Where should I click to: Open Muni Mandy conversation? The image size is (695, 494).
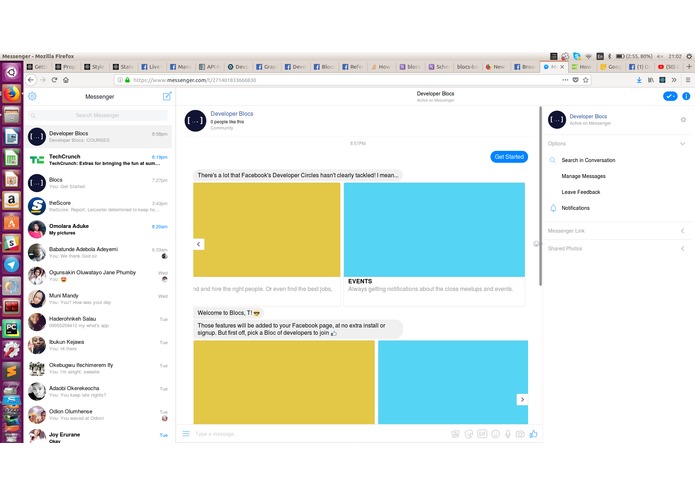click(98, 299)
